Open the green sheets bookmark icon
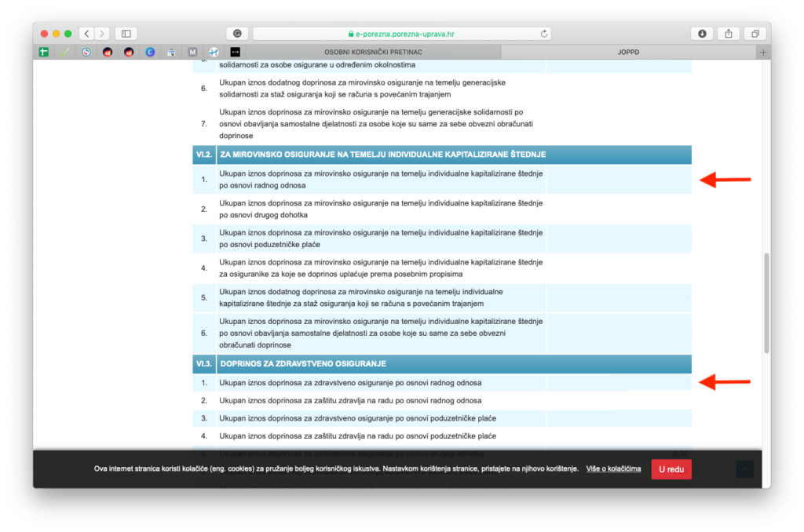This screenshot has width=804, height=532. 45,52
